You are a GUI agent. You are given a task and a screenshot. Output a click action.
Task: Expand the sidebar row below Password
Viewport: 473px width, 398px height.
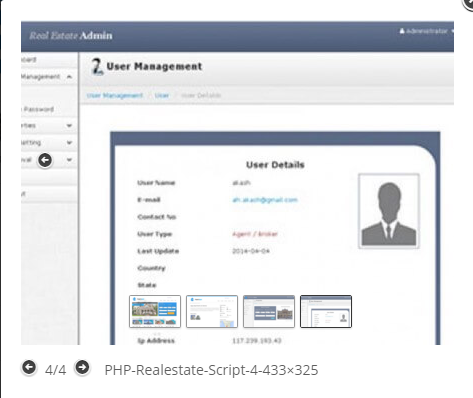49,126
